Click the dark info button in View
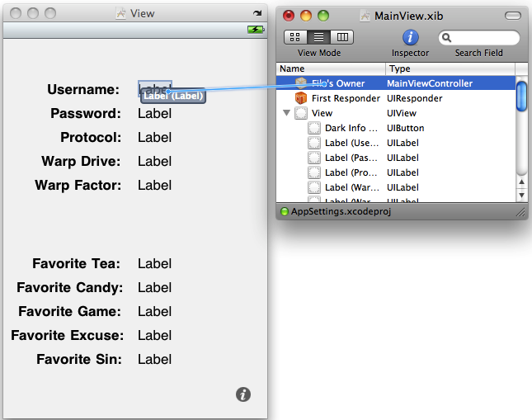 coord(243,394)
